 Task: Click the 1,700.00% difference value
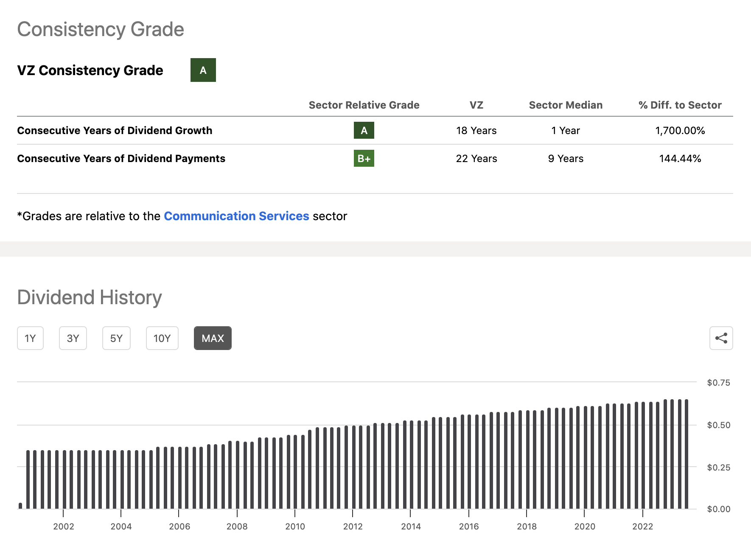click(680, 130)
